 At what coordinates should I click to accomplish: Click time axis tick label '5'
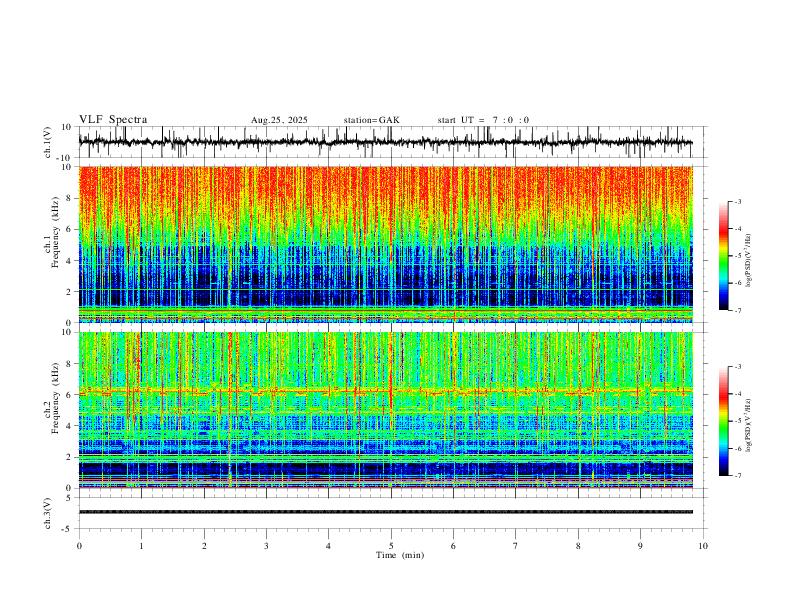(x=391, y=546)
